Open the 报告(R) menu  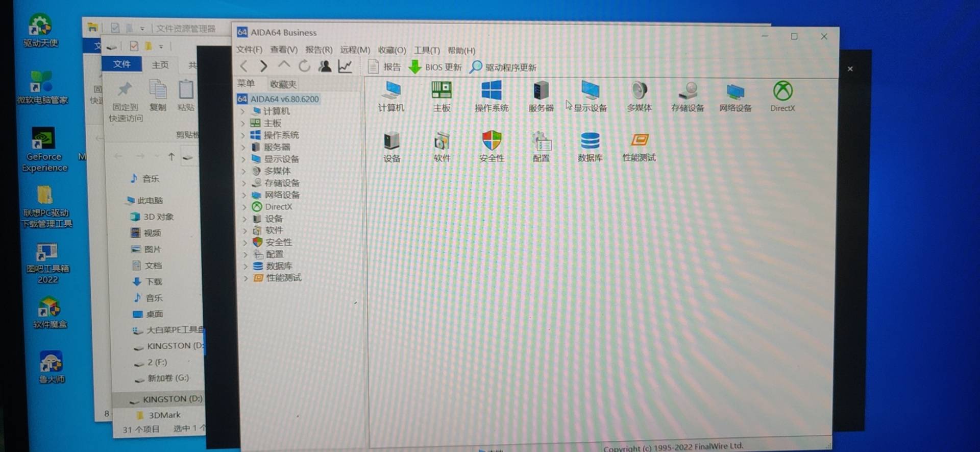click(x=318, y=50)
